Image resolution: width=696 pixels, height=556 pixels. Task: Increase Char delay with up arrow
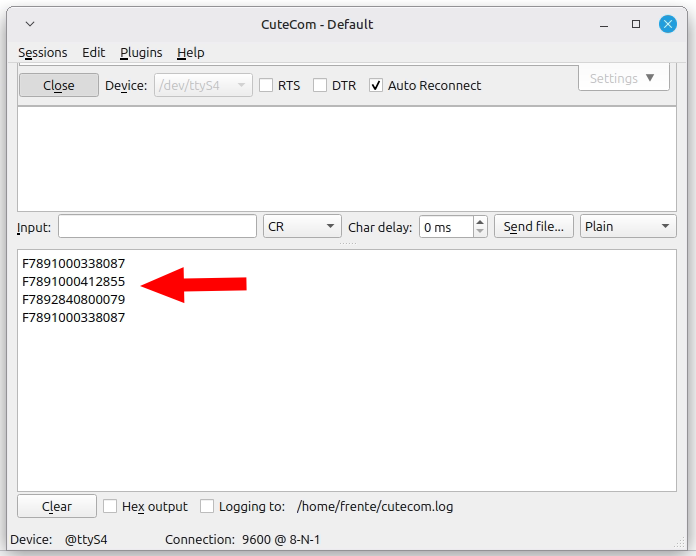480,222
